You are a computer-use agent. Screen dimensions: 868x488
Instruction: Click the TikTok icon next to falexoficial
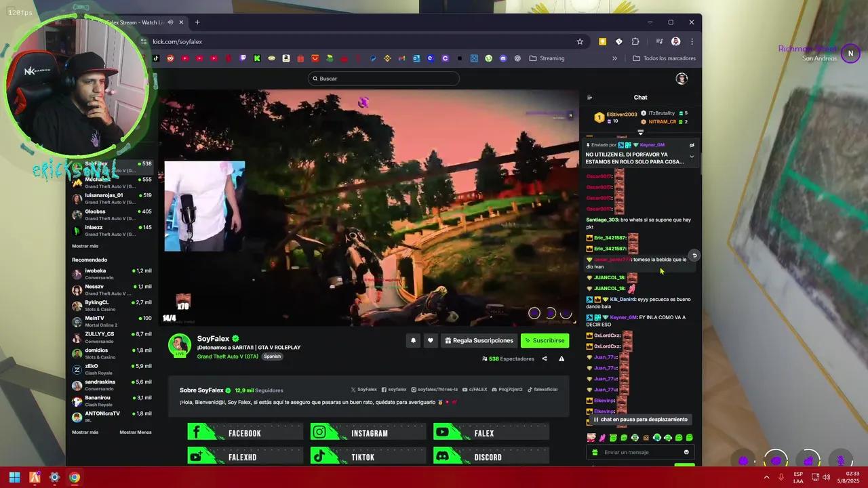tap(530, 389)
